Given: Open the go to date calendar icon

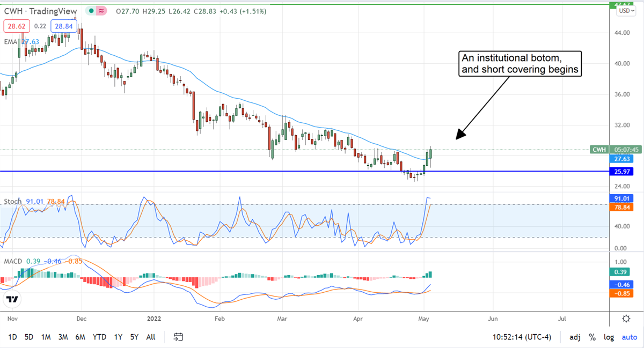Looking at the screenshot, I should point(179,337).
